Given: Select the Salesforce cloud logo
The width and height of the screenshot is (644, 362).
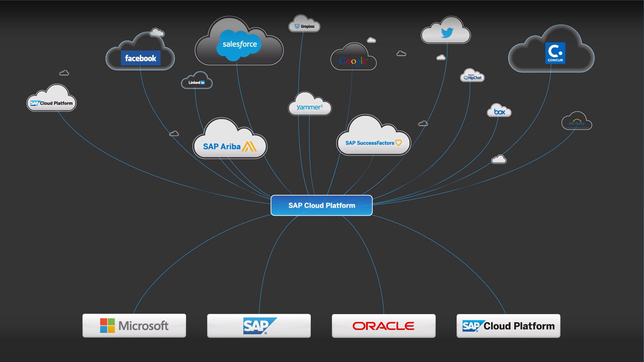Looking at the screenshot, I should point(239,44).
